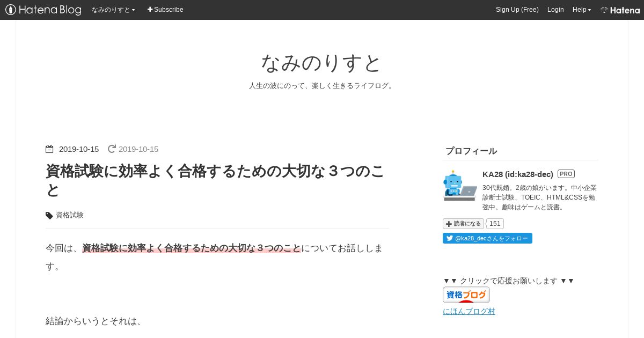Follow @ka28_dec on Twitter button
The width and height of the screenshot is (644, 338).
tap(487, 238)
